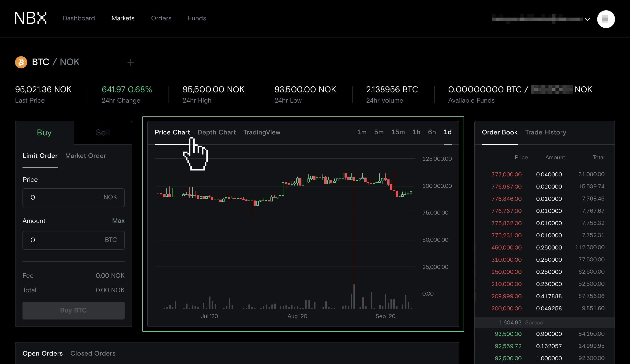Viewport: 630px width, 364px height.
Task: Click the NBX logo
Action: (30, 18)
